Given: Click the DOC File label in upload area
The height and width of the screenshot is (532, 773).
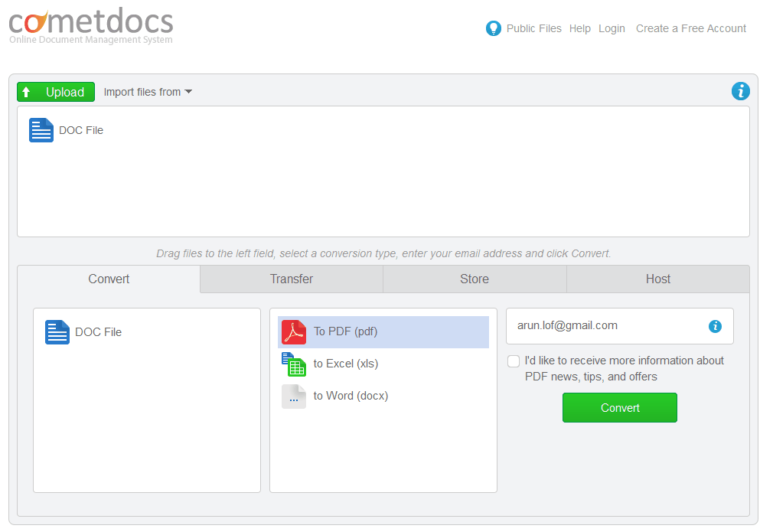Looking at the screenshot, I should [x=81, y=130].
